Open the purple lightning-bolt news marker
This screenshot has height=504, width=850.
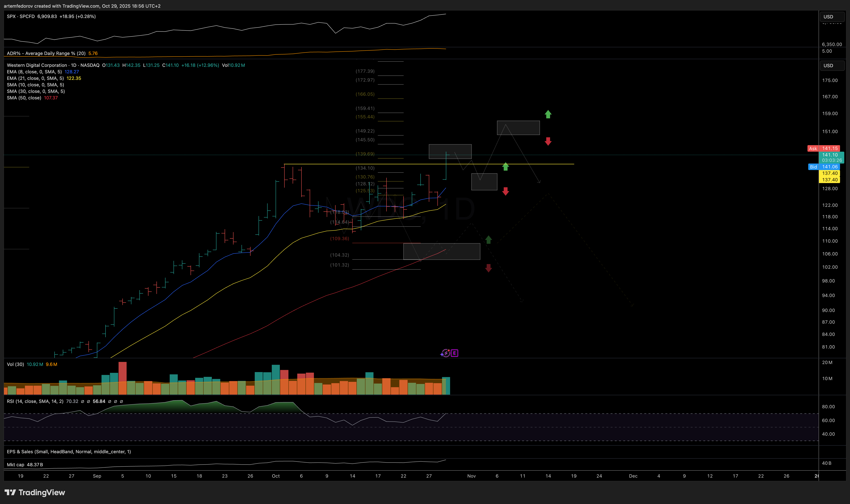pos(446,353)
